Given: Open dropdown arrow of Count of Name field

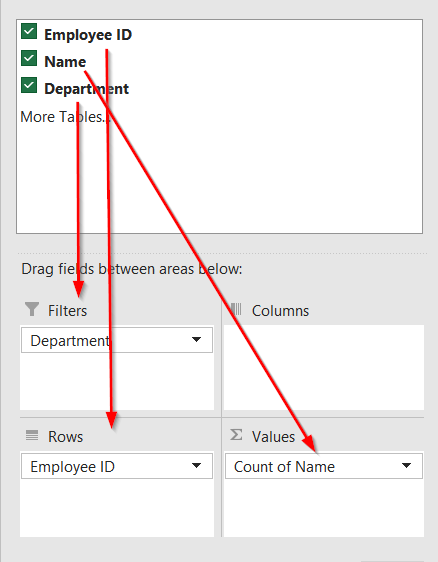Looking at the screenshot, I should coord(406,465).
